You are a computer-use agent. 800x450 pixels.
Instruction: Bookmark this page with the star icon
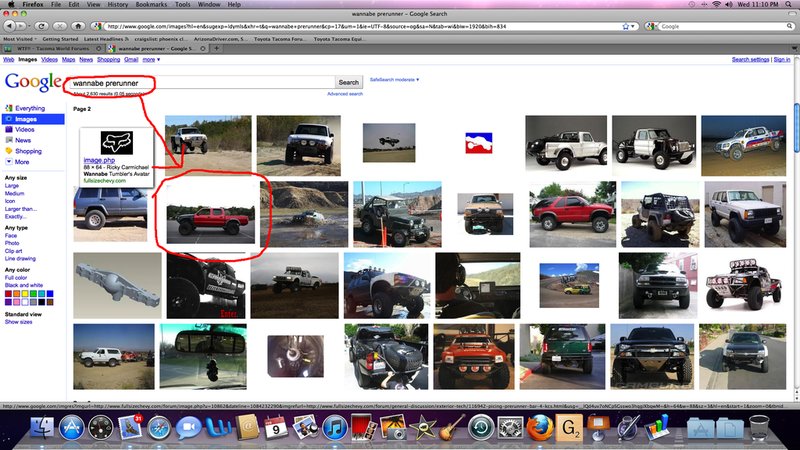point(626,27)
